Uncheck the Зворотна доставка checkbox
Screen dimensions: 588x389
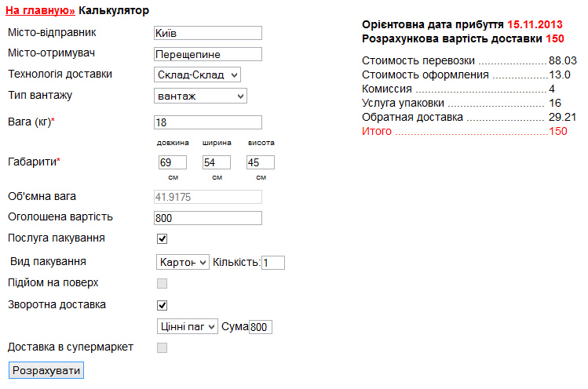tap(163, 305)
